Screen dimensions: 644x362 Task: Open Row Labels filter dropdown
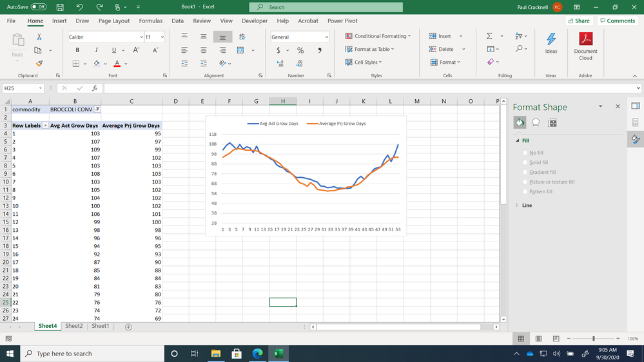coord(45,126)
